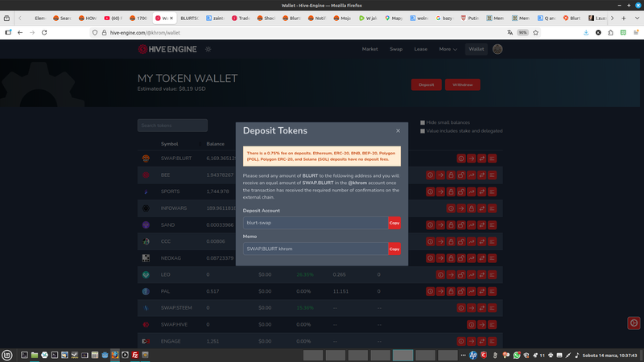The height and width of the screenshot is (362, 644).
Task: Click the Search tokens input field
Action: [x=172, y=125]
